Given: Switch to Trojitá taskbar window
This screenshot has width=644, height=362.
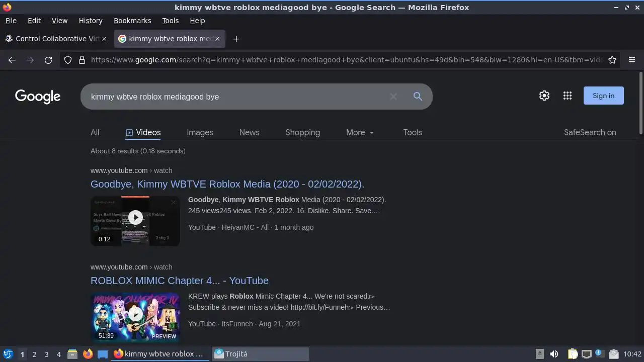Looking at the screenshot, I should [261, 354].
